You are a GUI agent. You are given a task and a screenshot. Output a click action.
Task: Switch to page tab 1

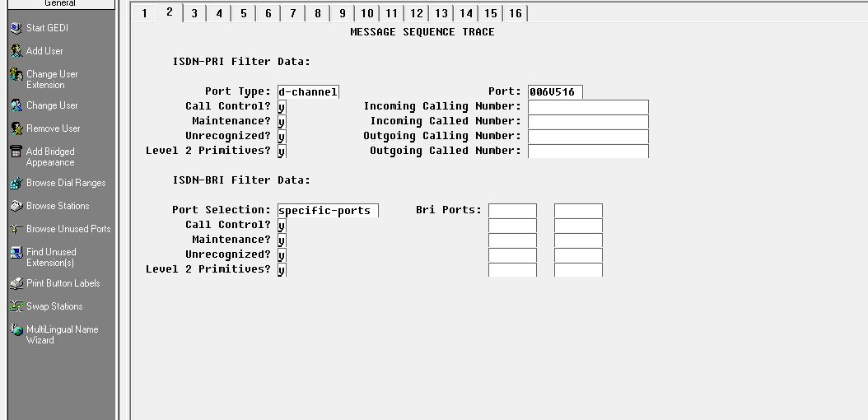[x=144, y=13]
